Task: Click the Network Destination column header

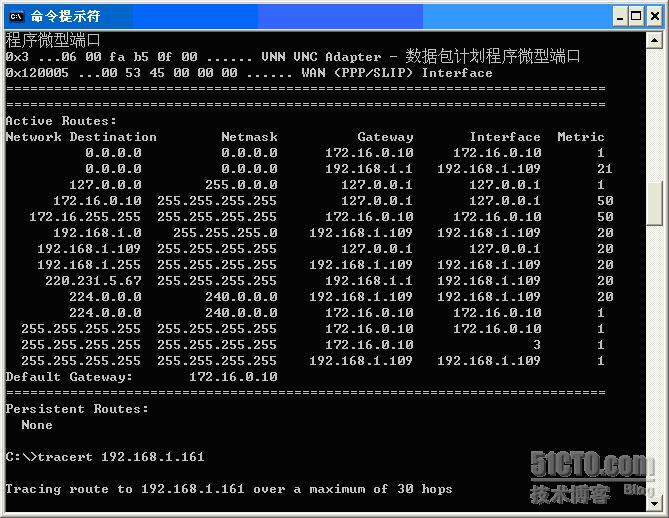Action: point(81,137)
